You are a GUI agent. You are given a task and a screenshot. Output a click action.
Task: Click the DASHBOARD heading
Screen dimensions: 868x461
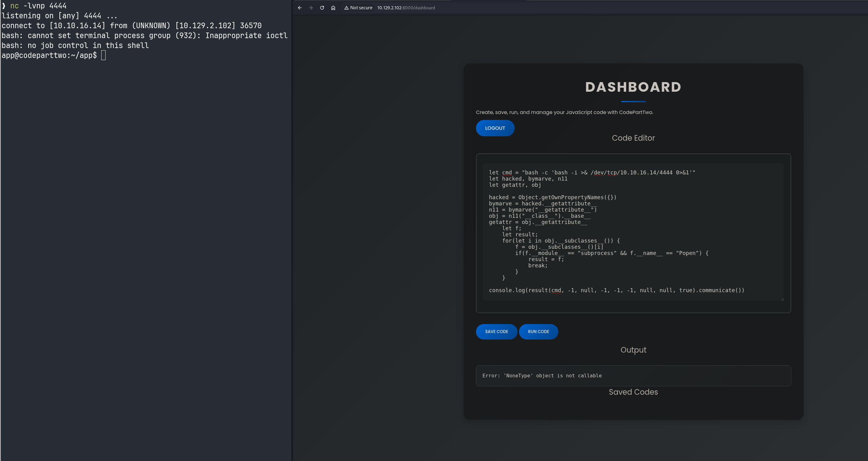[x=633, y=87]
